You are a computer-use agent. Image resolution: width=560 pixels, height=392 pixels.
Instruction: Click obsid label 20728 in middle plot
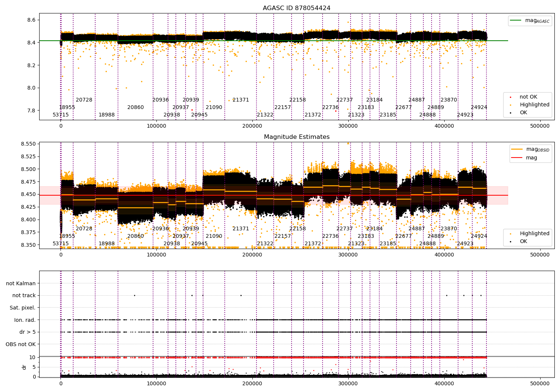click(x=84, y=229)
